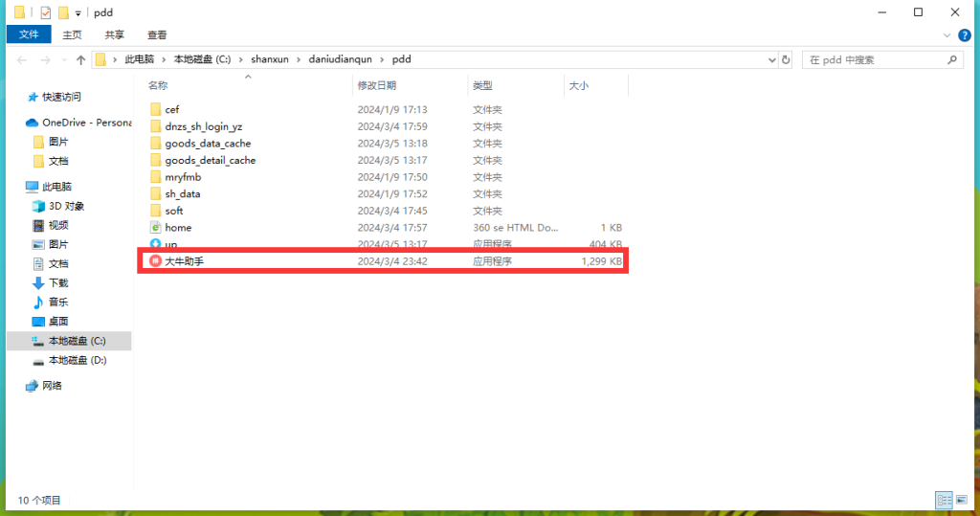The height and width of the screenshot is (516, 980).
Task: Click the quick access New Folder icon
Action: click(63, 12)
